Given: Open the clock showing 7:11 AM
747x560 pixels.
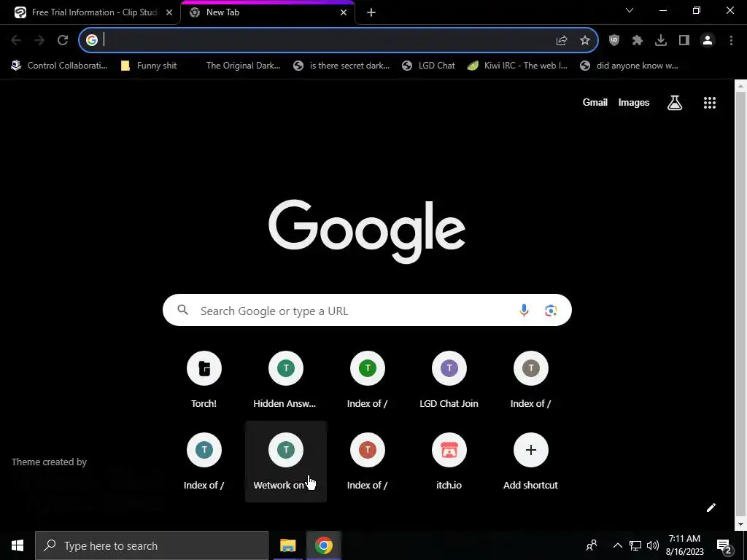Looking at the screenshot, I should pos(684,545).
